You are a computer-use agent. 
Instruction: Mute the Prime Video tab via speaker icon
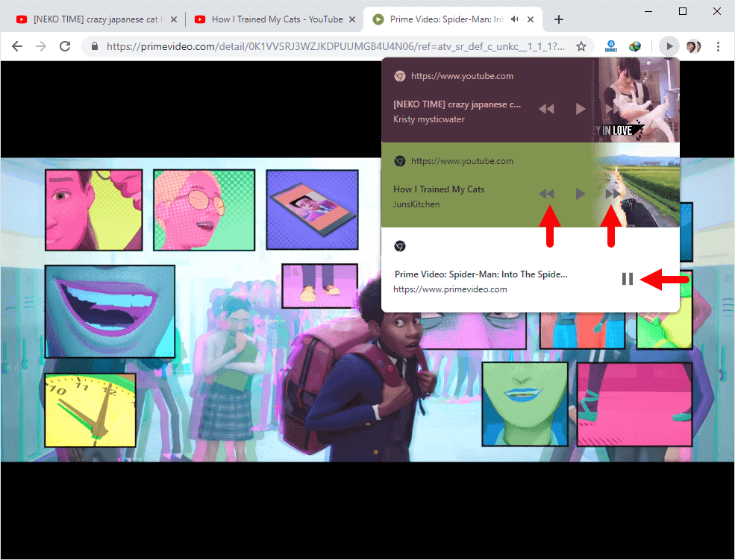coord(515,19)
